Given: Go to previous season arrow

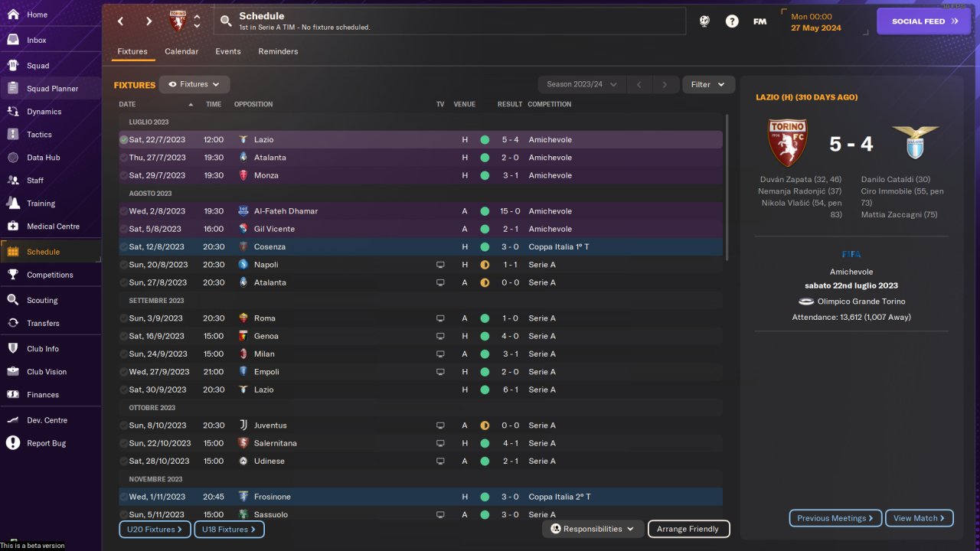Looking at the screenshot, I should tap(639, 85).
